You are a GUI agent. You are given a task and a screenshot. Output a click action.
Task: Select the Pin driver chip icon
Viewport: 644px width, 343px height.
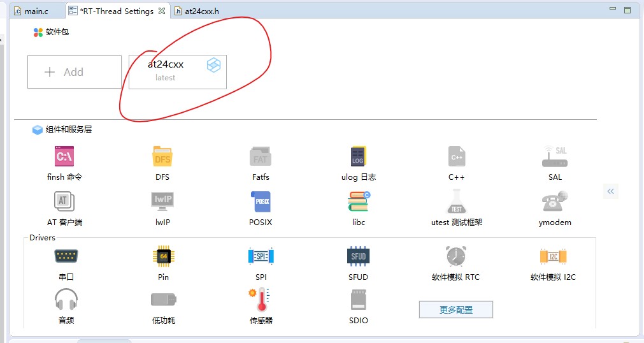pyautogui.click(x=164, y=256)
